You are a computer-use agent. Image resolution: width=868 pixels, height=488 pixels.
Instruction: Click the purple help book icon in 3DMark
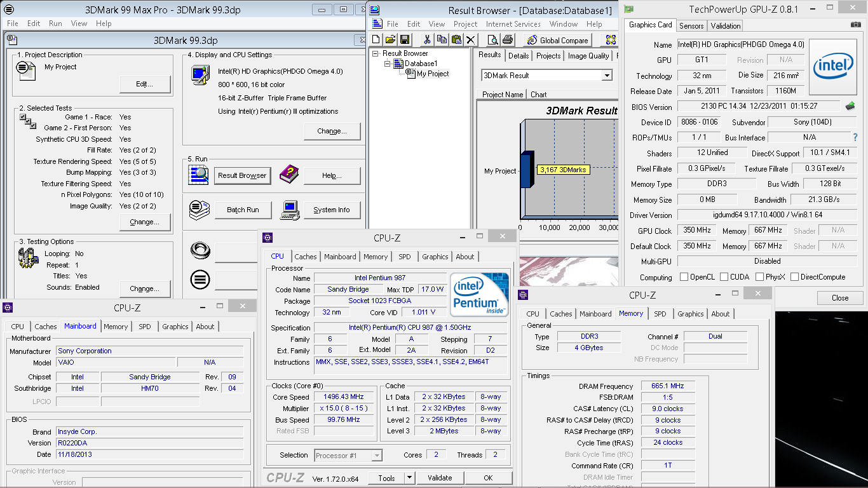click(289, 174)
